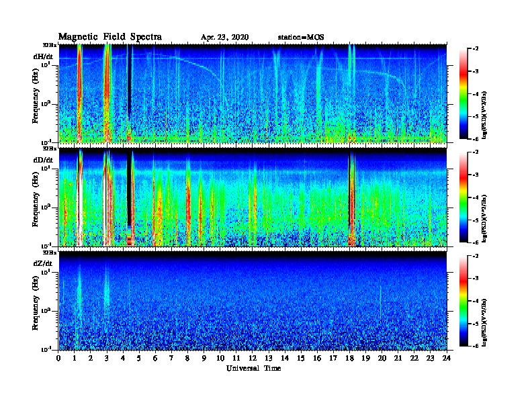Click hour "0" on the Universal Time axis
The width and height of the screenshot is (532, 411).
click(58, 359)
